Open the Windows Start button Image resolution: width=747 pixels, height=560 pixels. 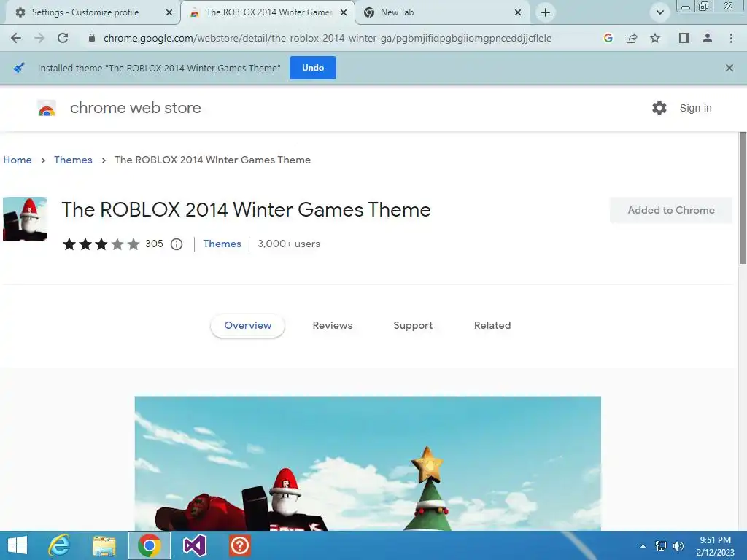[18, 545]
